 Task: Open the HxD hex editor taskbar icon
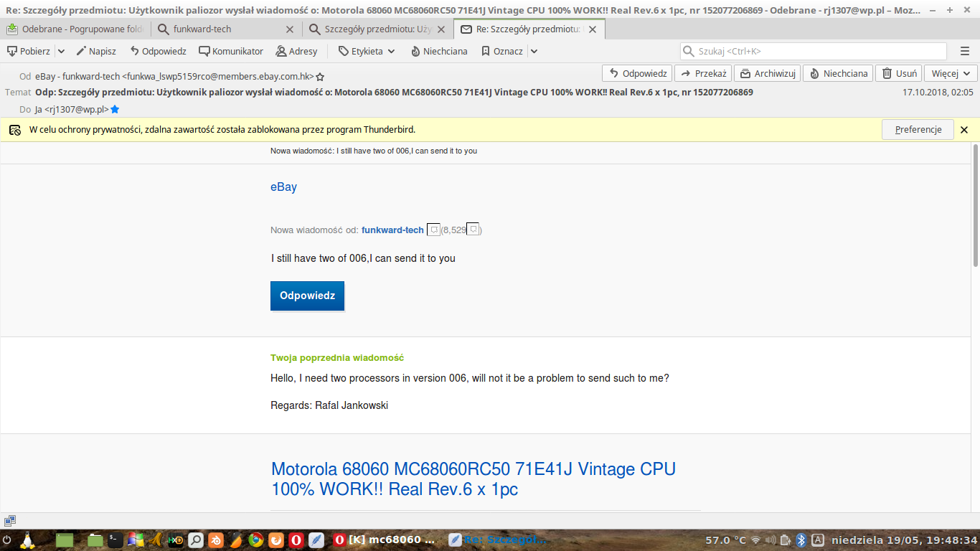175,540
